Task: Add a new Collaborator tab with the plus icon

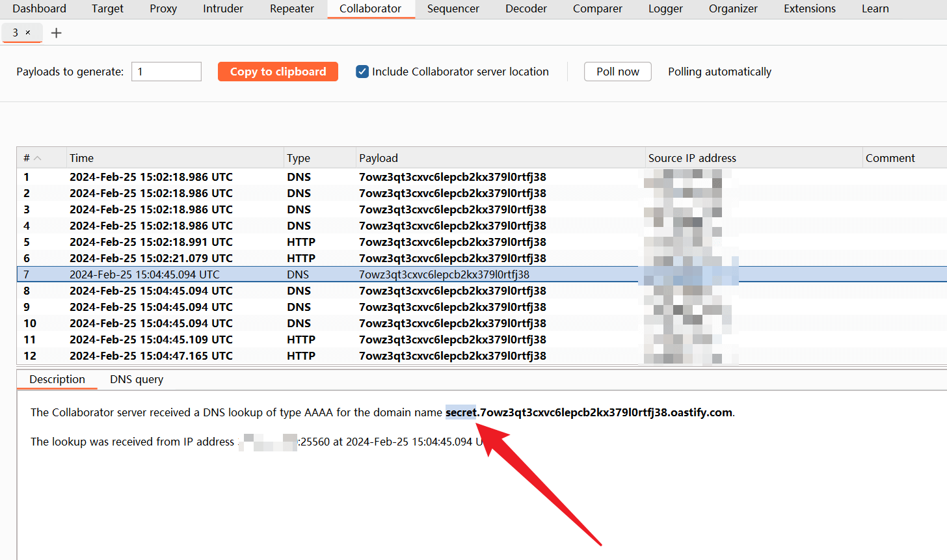Action: pos(57,33)
